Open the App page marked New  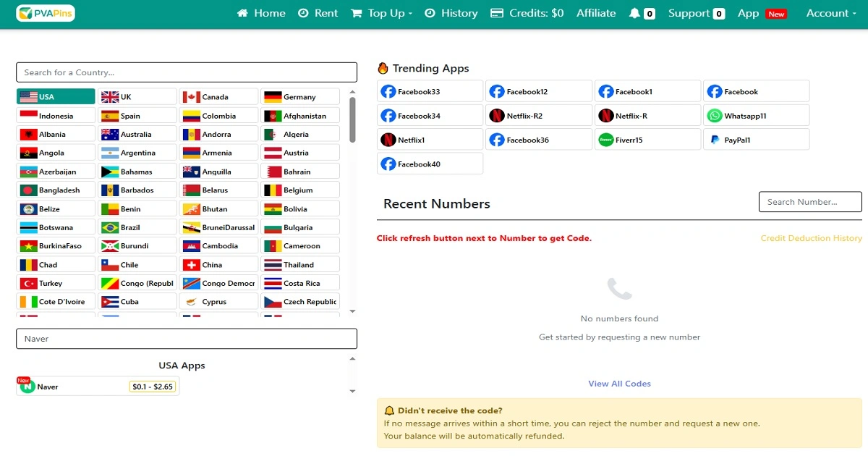coord(762,13)
